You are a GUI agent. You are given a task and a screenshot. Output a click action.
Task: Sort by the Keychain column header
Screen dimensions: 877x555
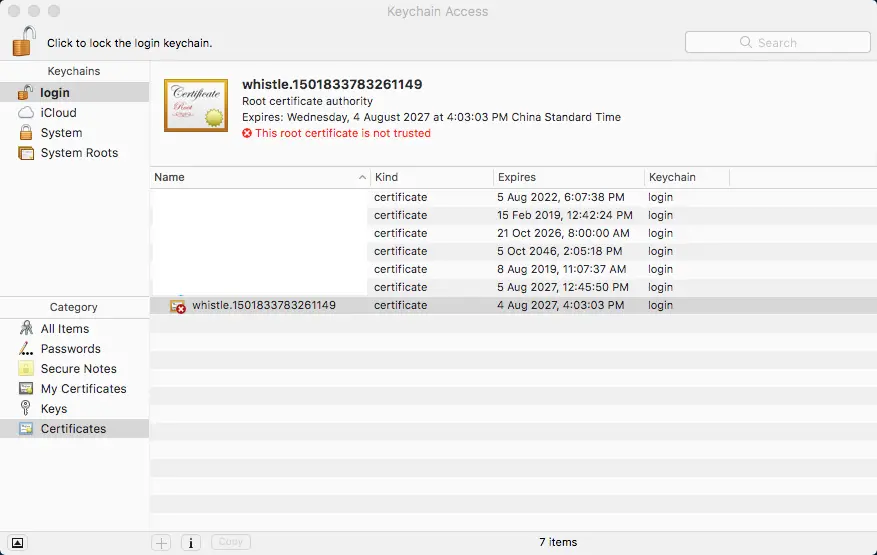click(687, 177)
